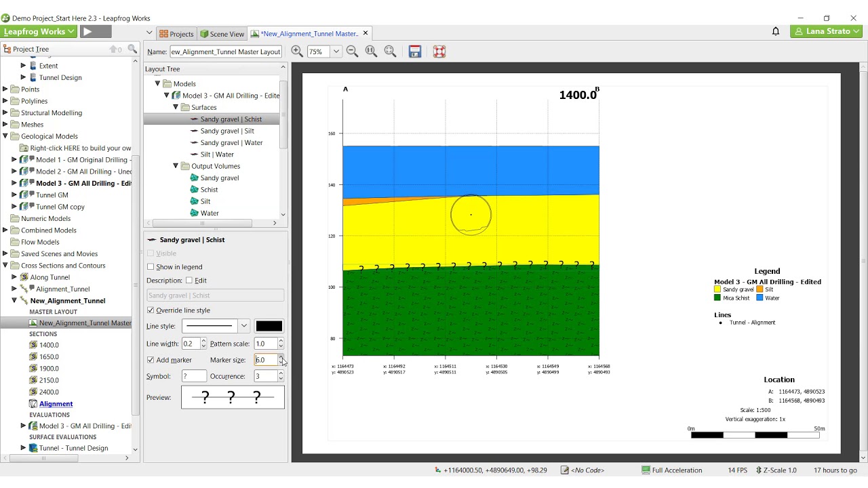
Task: Uncheck the Add marker checkbox
Action: tap(151, 360)
